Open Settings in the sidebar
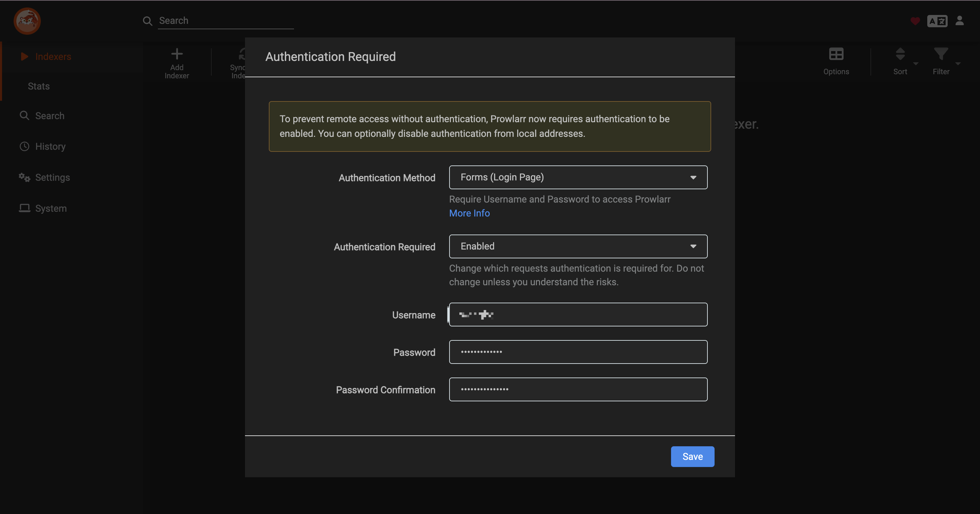 52,177
